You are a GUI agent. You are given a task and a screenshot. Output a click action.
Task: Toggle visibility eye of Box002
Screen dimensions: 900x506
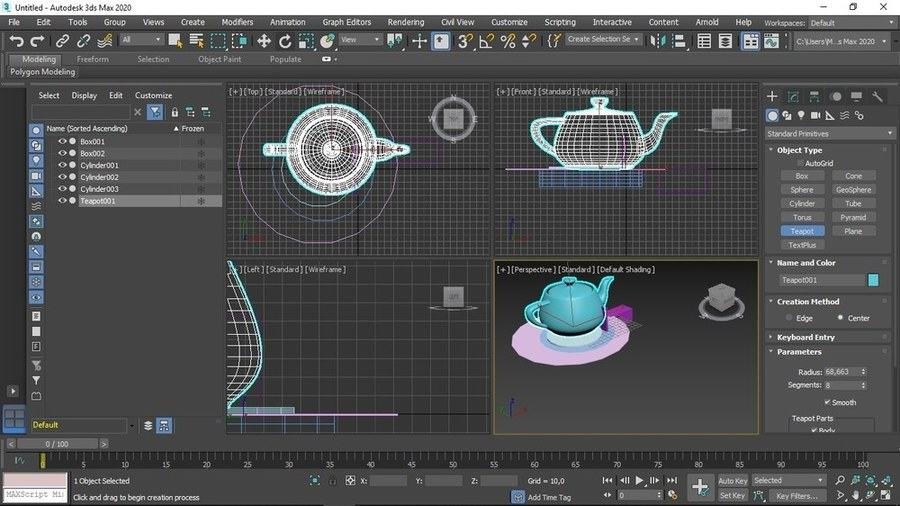point(62,153)
